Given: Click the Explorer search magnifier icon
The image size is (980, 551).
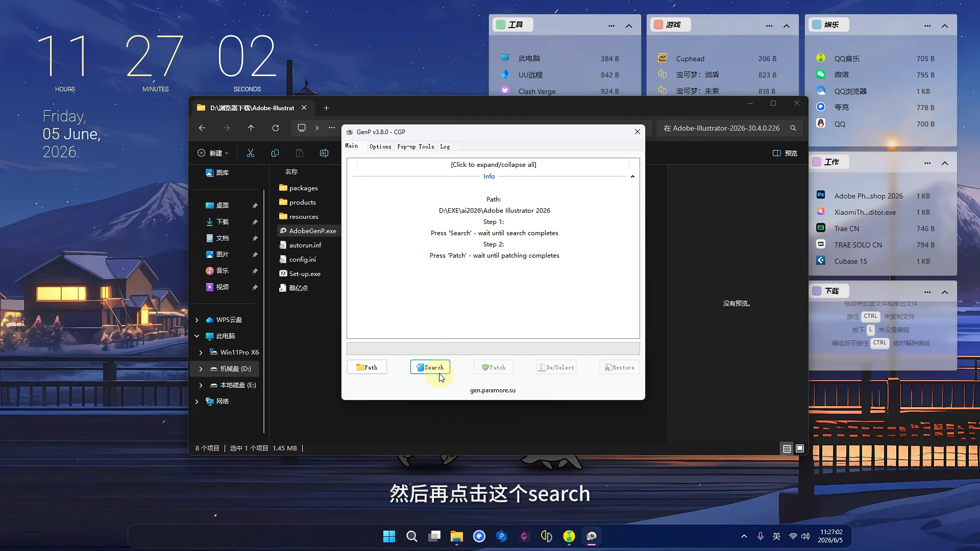Looking at the screenshot, I should (x=793, y=129).
